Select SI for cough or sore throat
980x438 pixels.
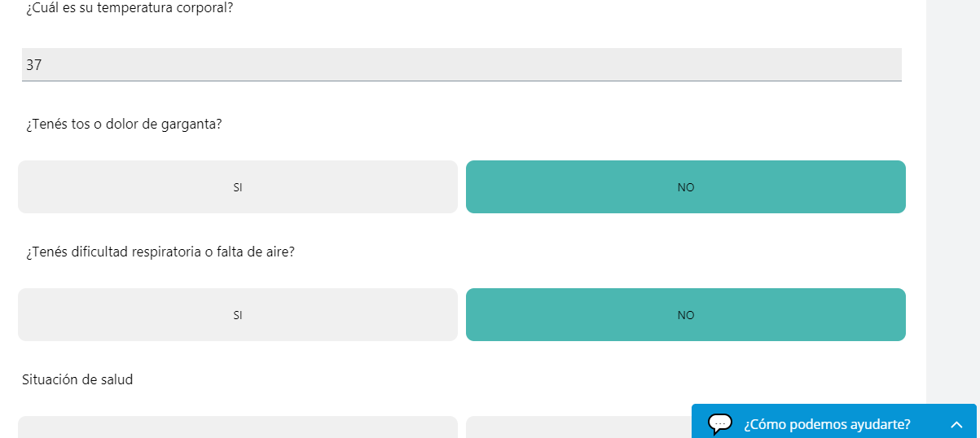pyautogui.click(x=238, y=187)
